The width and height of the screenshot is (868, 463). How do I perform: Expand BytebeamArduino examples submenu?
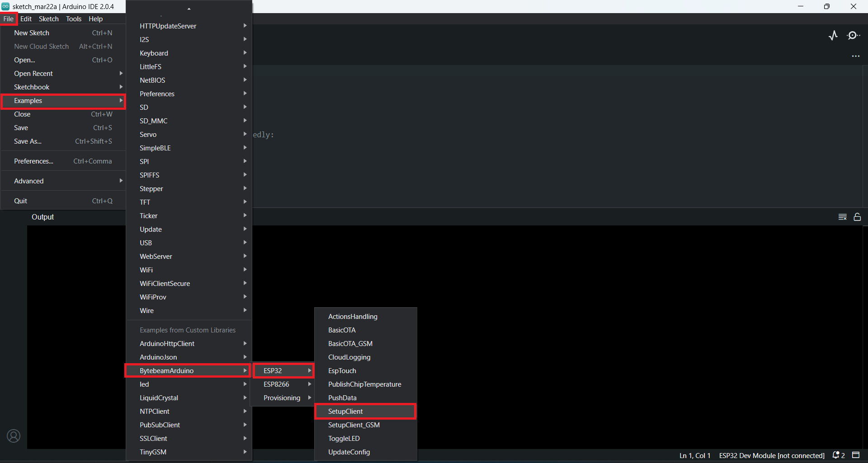(189, 371)
